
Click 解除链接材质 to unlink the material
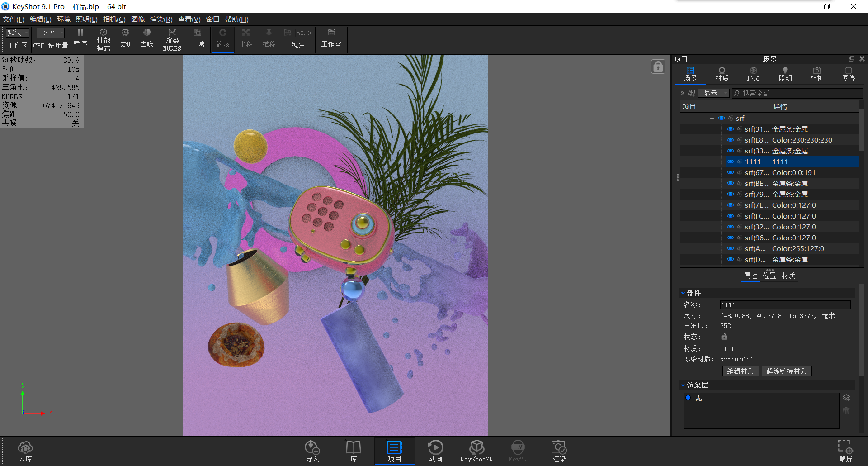[x=787, y=371]
